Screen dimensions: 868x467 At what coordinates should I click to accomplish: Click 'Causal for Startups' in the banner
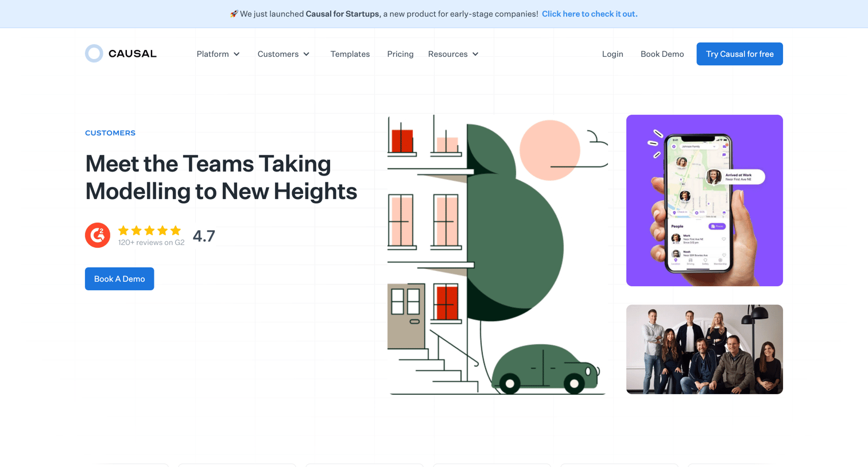tap(342, 14)
